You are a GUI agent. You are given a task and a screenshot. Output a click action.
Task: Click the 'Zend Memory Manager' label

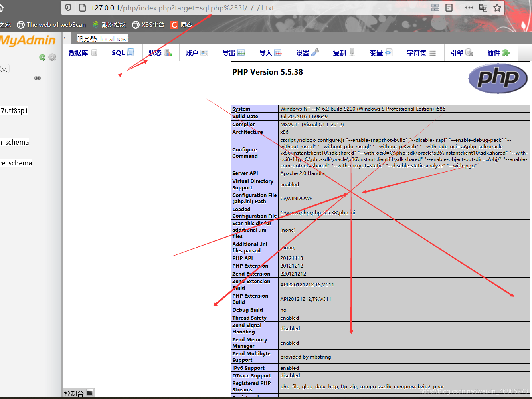[250, 343]
